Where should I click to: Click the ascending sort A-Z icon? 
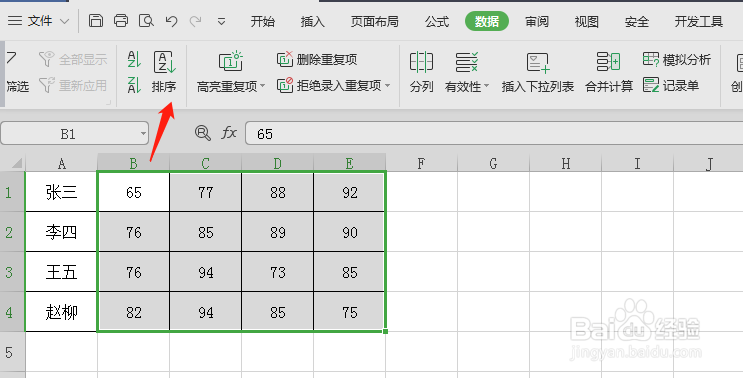[x=134, y=59]
